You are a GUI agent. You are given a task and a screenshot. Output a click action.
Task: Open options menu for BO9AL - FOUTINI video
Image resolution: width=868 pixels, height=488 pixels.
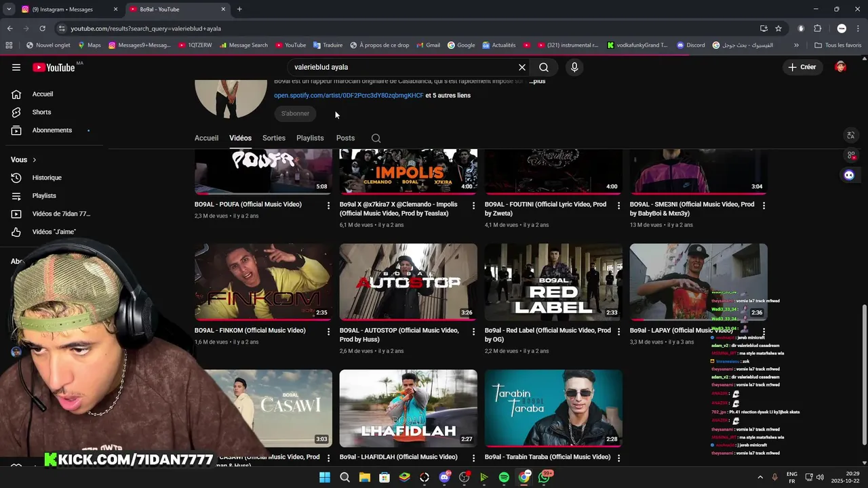tap(618, 205)
